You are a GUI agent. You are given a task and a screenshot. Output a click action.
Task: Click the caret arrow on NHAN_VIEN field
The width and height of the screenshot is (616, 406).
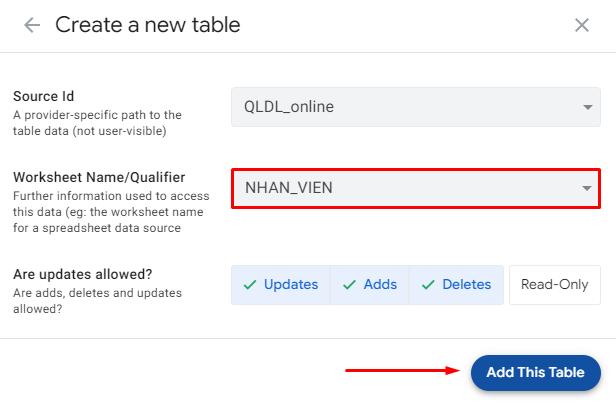587,187
